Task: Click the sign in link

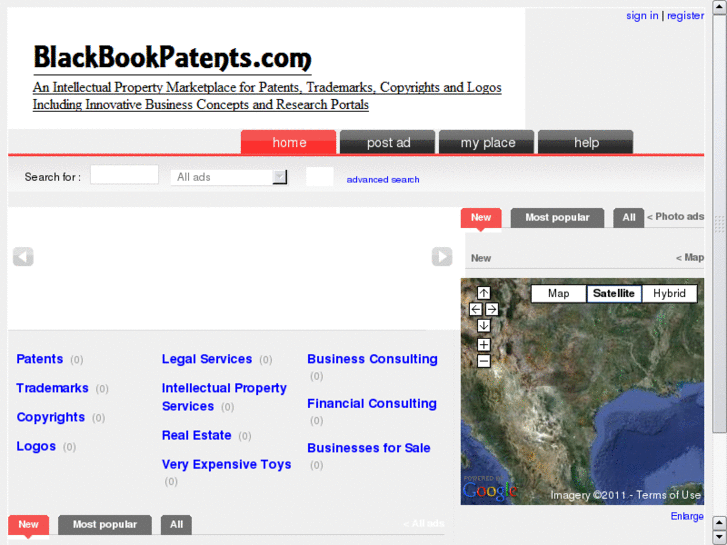Action: coord(642,16)
